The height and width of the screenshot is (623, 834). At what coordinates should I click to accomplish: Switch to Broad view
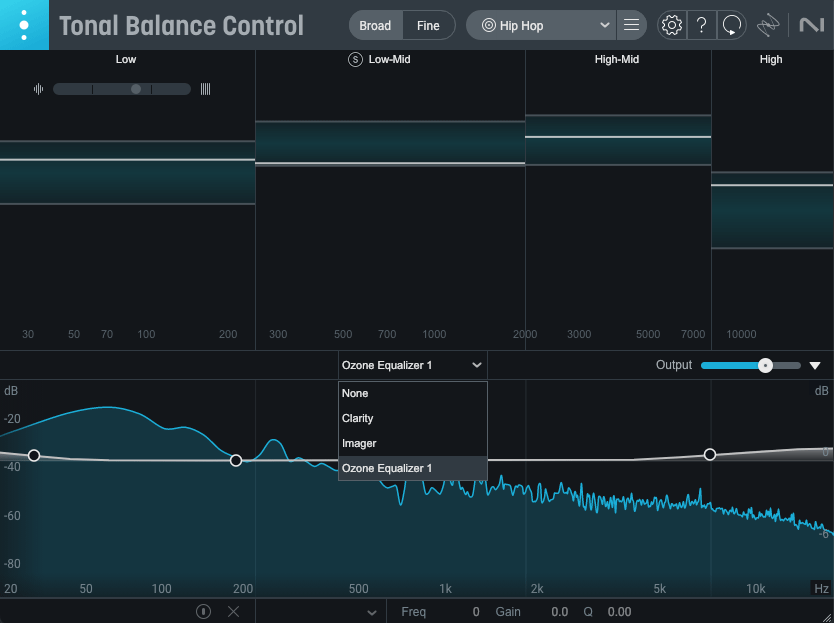376,26
